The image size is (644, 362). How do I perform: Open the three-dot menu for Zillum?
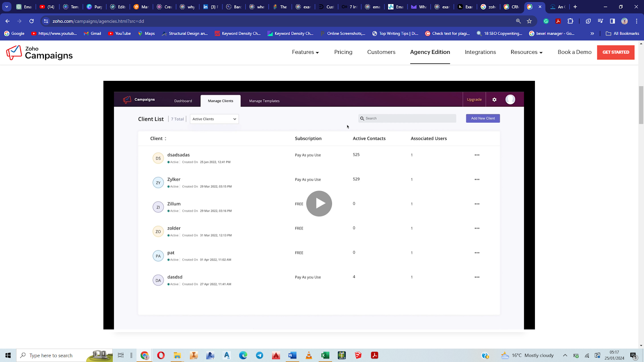pos(477,204)
